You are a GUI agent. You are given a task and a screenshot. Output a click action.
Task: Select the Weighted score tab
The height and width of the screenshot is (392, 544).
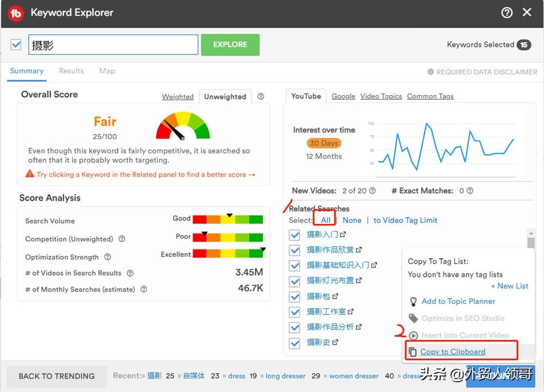pyautogui.click(x=178, y=97)
